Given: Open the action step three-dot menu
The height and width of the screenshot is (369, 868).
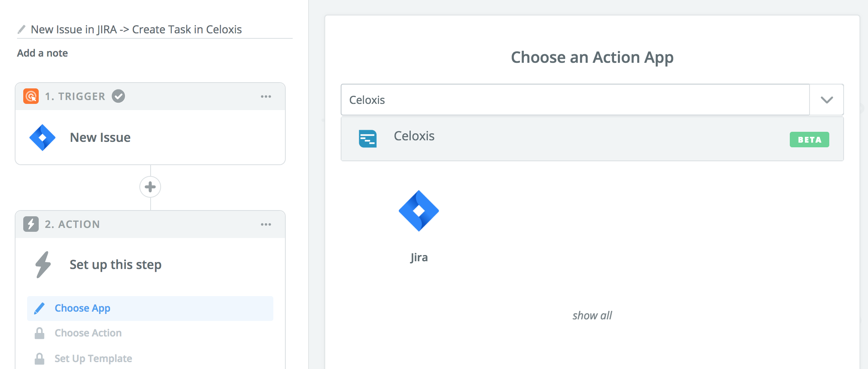Looking at the screenshot, I should tap(266, 224).
